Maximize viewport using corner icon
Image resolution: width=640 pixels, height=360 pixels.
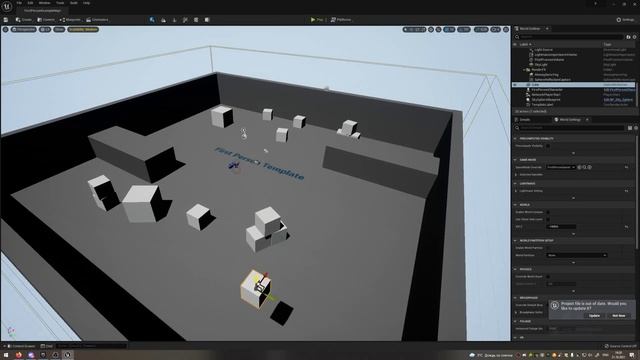(x=506, y=29)
